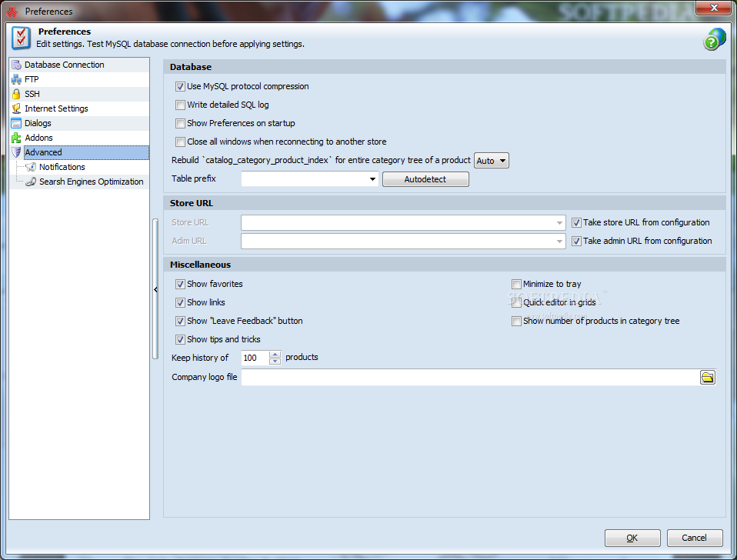The width and height of the screenshot is (737, 560).
Task: Open the FTP settings page
Action: pyautogui.click(x=32, y=79)
